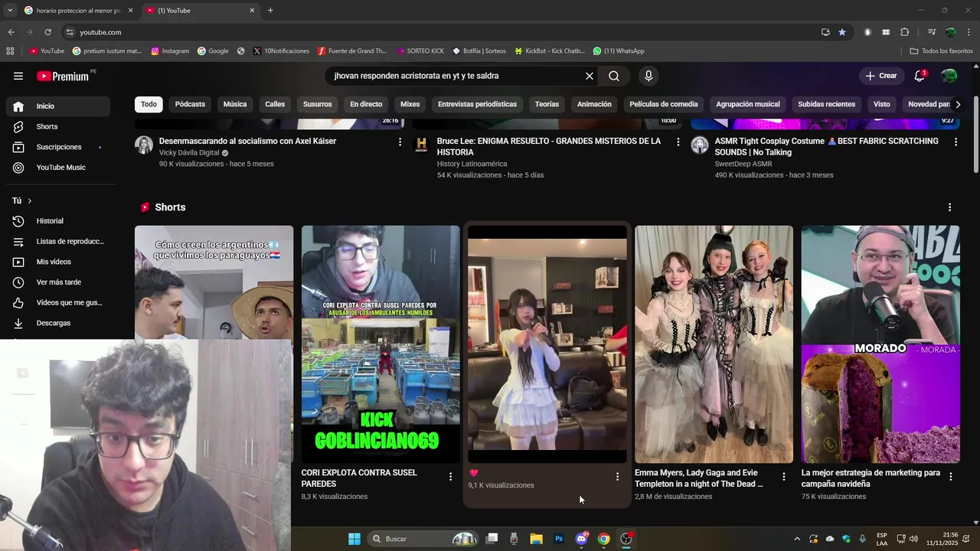Open the WhatsApp bookmark

619,51
